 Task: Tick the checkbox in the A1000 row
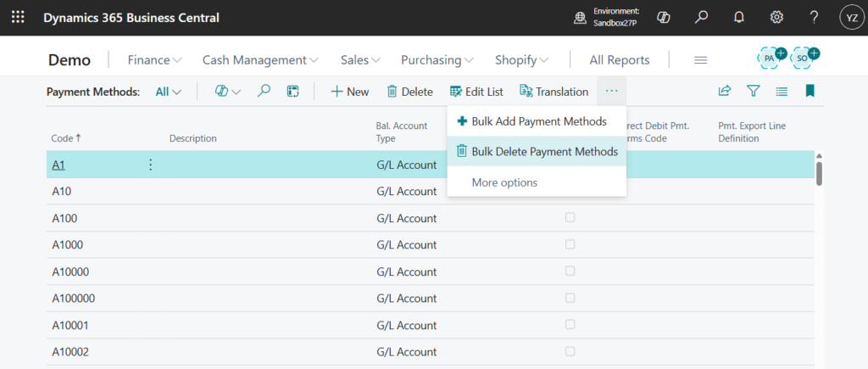tap(570, 245)
